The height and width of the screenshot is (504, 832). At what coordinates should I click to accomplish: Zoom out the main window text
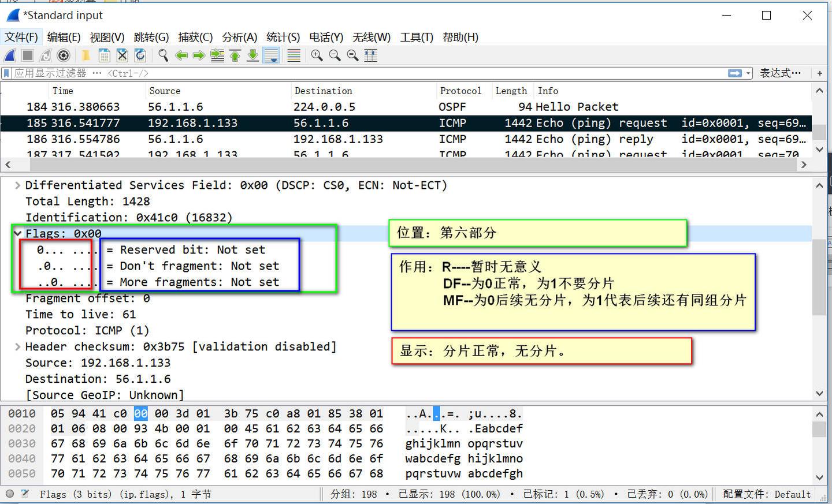(335, 55)
